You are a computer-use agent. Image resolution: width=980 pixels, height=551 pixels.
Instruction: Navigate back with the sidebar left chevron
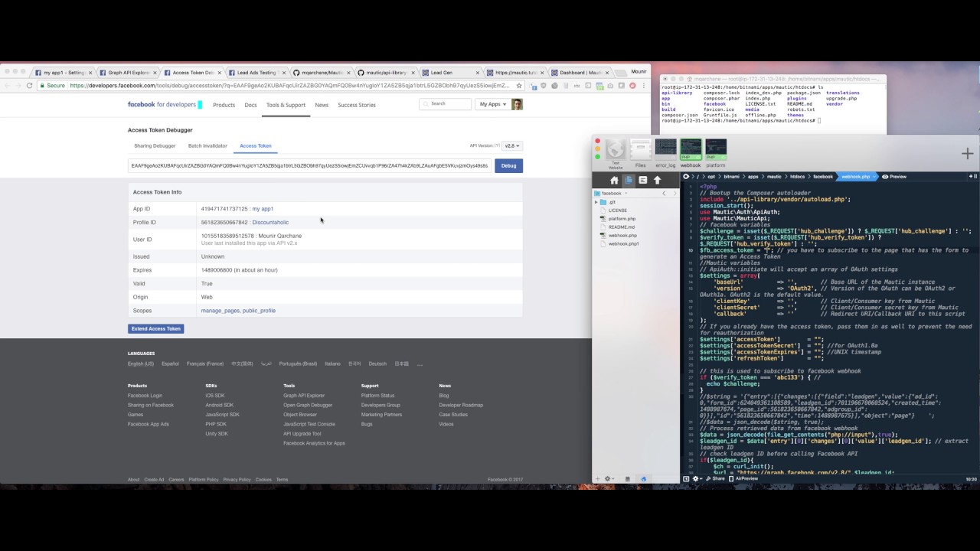664,194
